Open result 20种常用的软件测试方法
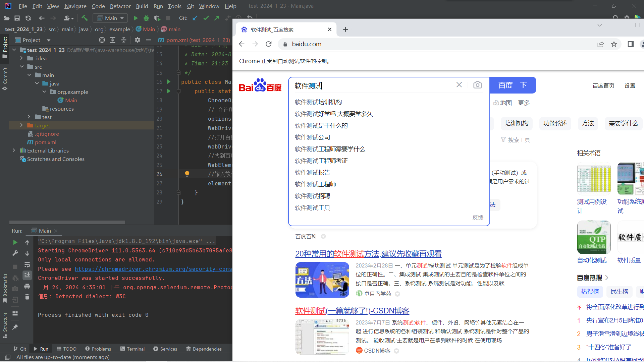 click(x=368, y=254)
